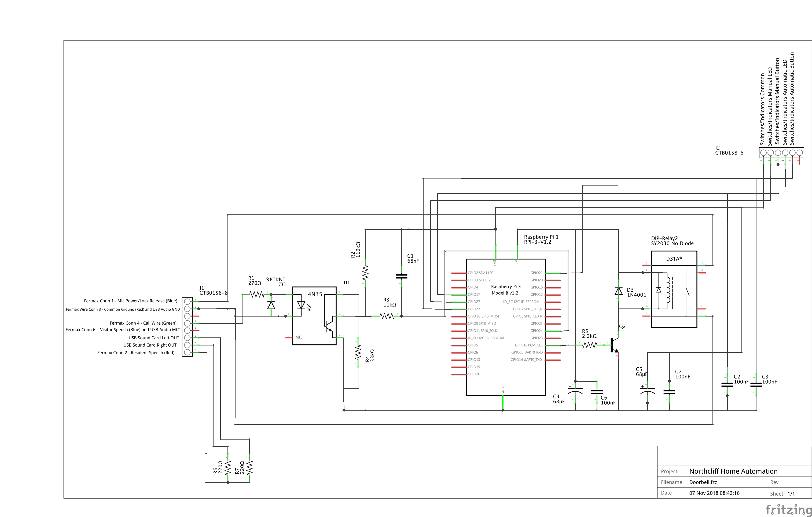Click the 'Switches/Indicators Common' vertical label
812x517 pixels.
coord(762,109)
